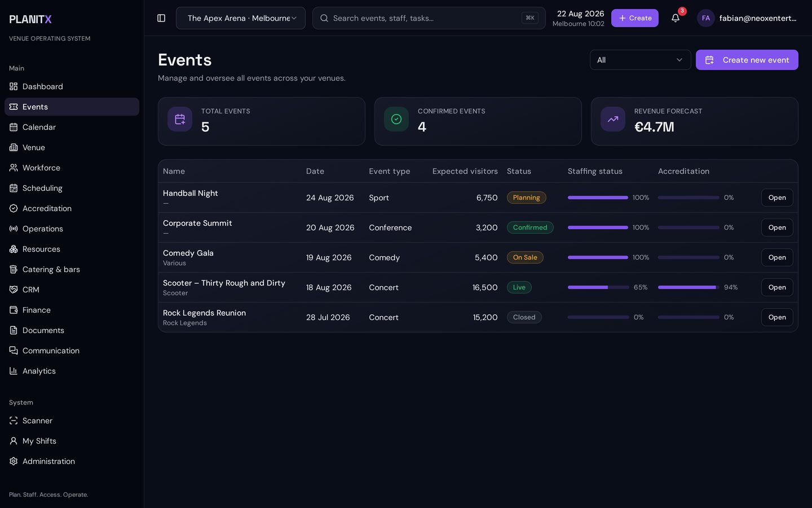812x508 pixels.
Task: Click the Confirmed Events checkmark card icon
Action: [396, 119]
